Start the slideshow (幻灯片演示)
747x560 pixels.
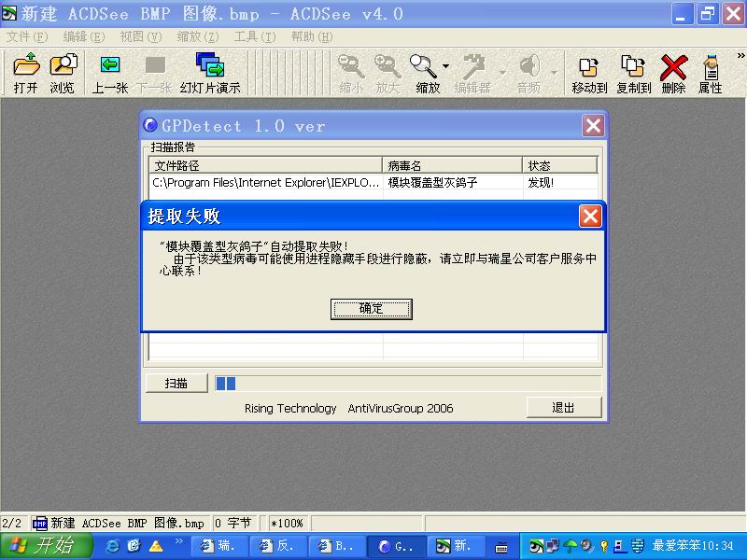[210, 73]
